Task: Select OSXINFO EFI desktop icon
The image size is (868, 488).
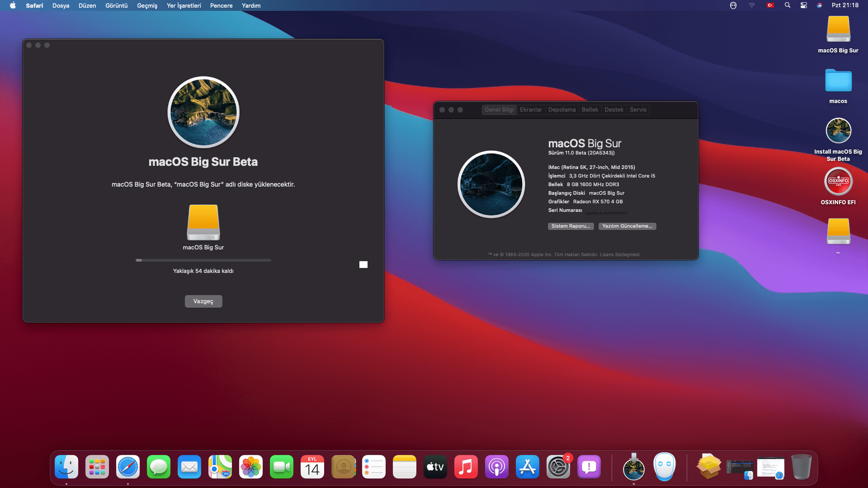Action: 838,186
